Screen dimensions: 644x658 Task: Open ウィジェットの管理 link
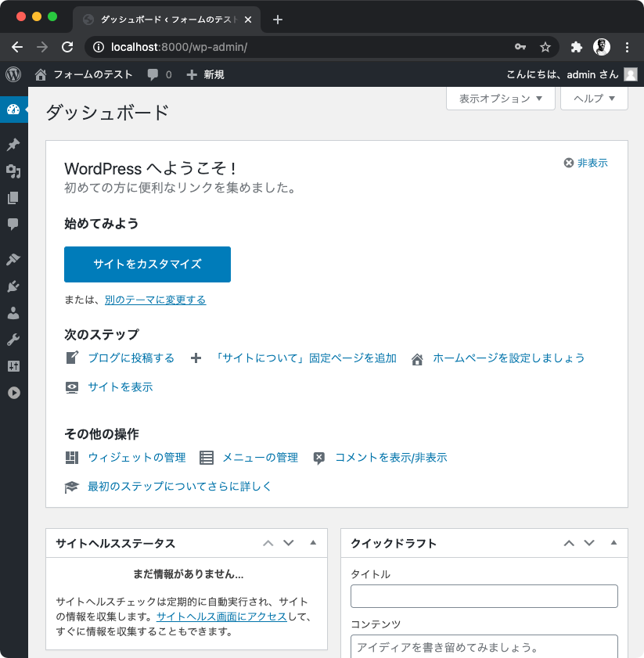(x=136, y=458)
